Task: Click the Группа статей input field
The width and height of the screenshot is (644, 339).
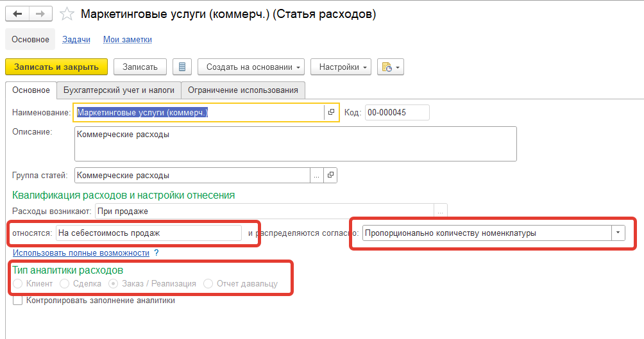Action: (x=192, y=175)
